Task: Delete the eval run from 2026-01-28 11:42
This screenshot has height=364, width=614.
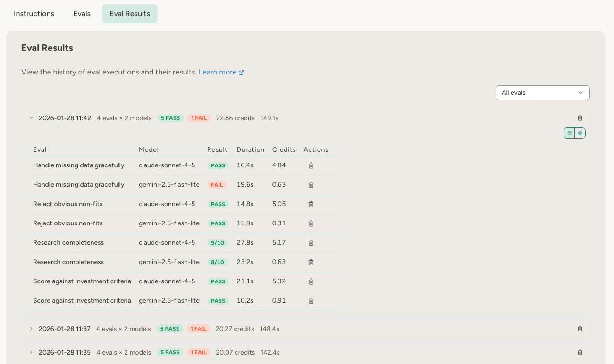Action: coord(580,118)
